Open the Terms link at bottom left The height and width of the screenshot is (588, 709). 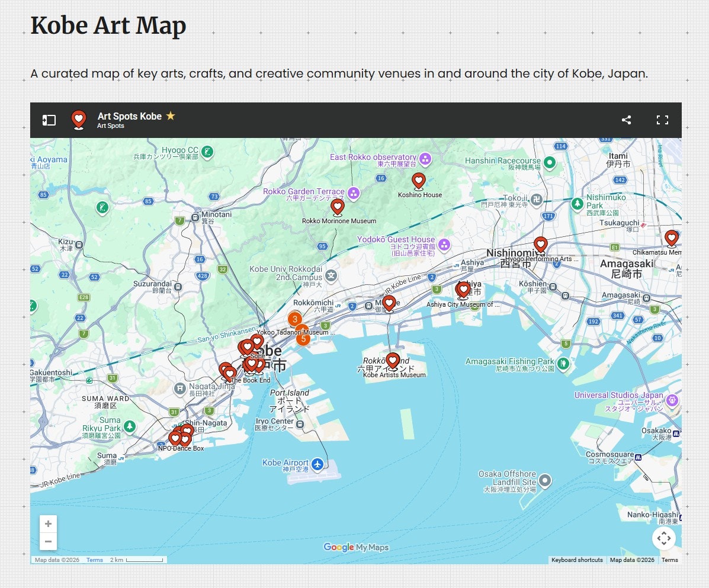point(95,560)
